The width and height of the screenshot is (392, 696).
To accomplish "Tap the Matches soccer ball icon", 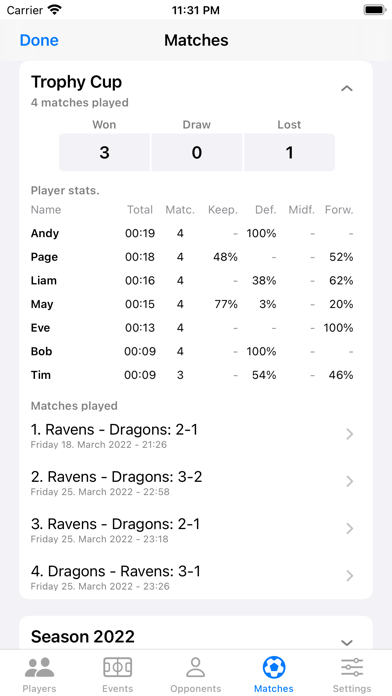I will coord(274,667).
